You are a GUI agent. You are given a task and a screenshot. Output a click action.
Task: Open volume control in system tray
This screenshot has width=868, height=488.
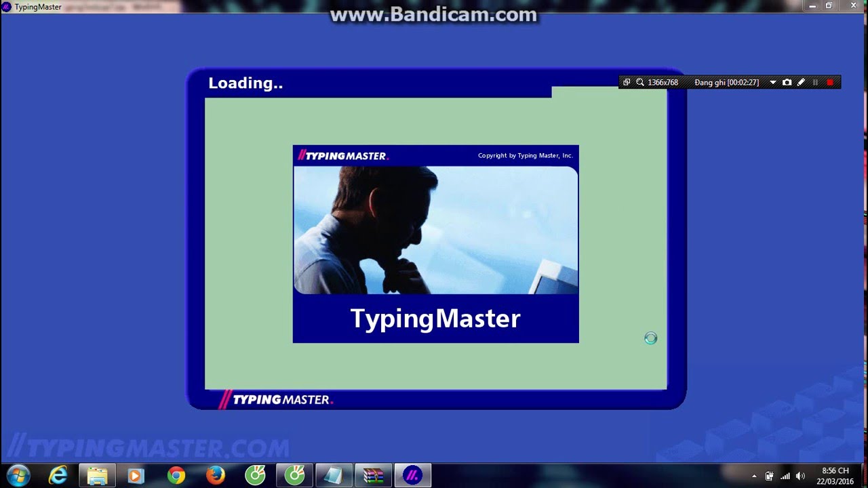800,476
